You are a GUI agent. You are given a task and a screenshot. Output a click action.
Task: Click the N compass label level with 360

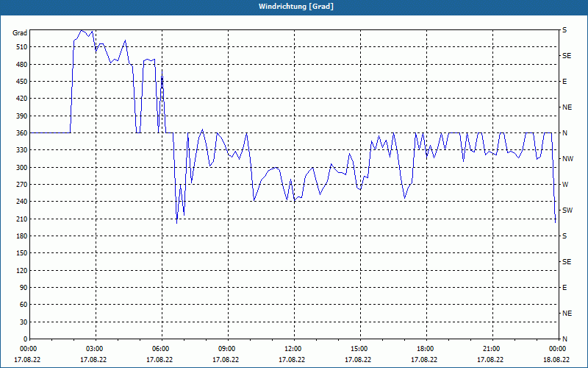coord(564,133)
